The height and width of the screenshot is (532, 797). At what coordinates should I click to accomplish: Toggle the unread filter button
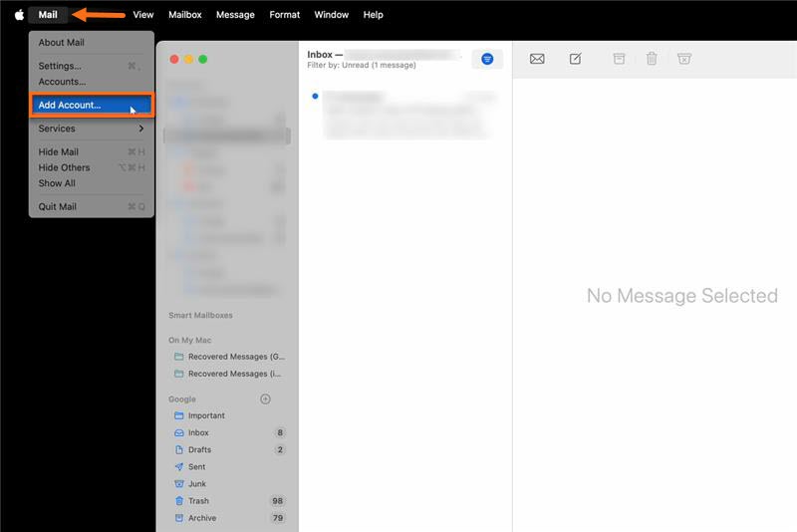[487, 59]
